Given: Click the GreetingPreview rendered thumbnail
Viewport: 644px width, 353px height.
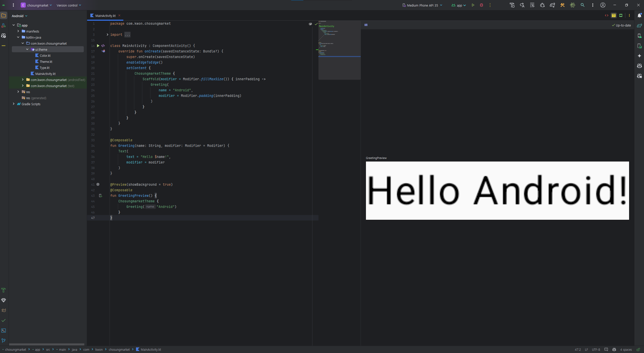Looking at the screenshot, I should 497,191.
